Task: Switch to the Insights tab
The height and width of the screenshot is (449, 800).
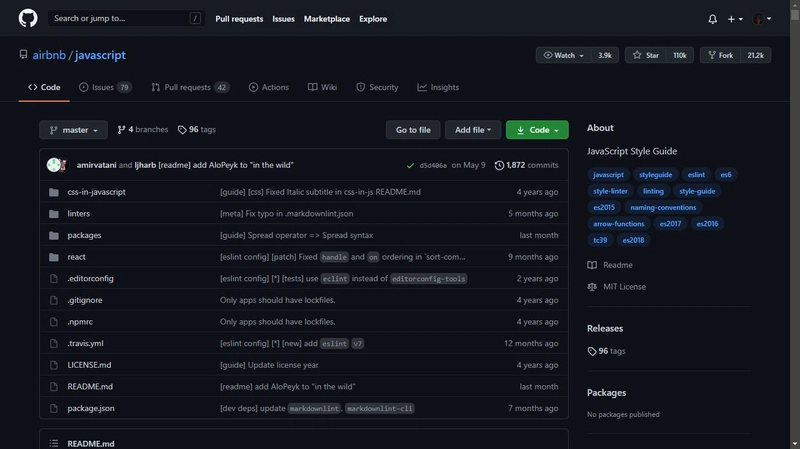Action: (x=438, y=87)
